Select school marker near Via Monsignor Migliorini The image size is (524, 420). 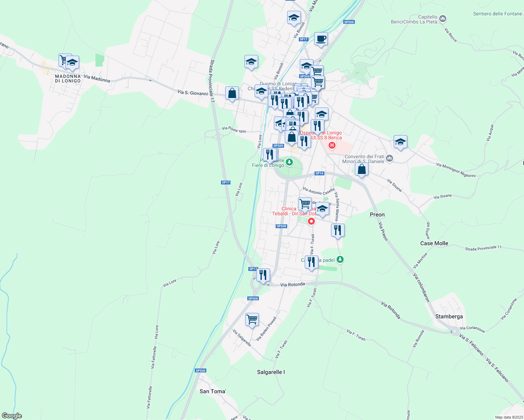(400, 142)
